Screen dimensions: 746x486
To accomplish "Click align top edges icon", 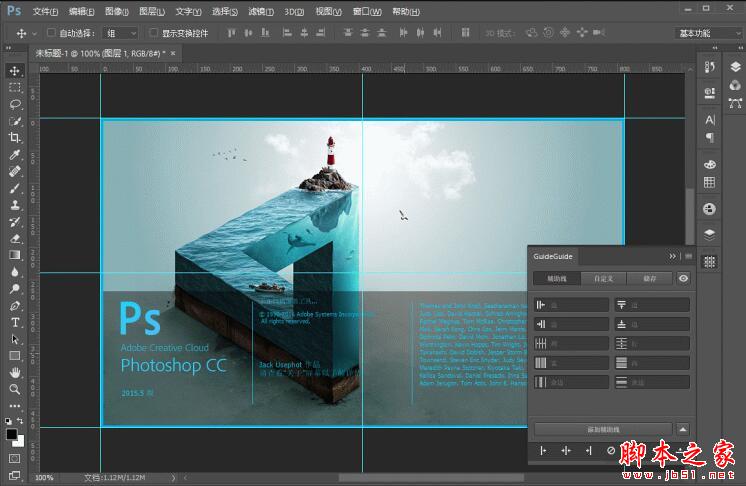I will coord(231,33).
